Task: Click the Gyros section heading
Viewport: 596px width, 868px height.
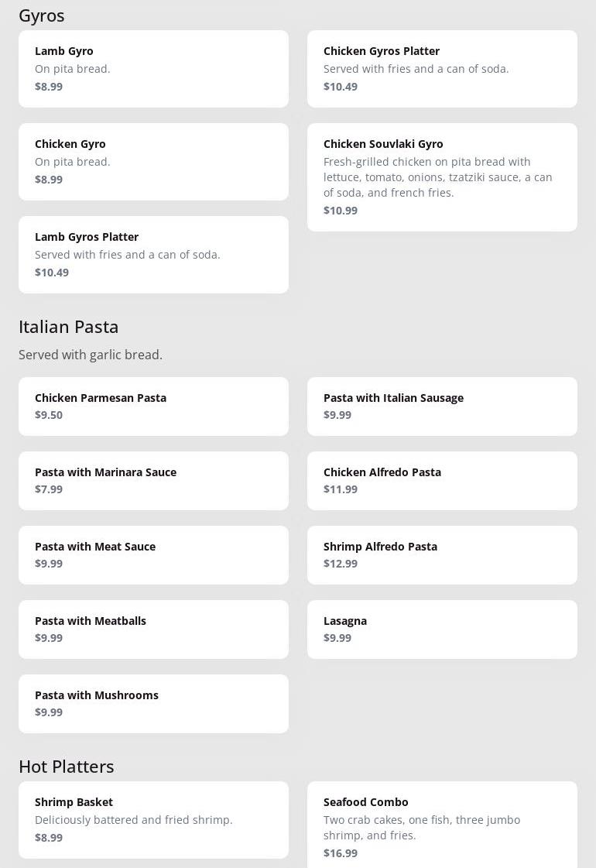Action: click(x=42, y=16)
